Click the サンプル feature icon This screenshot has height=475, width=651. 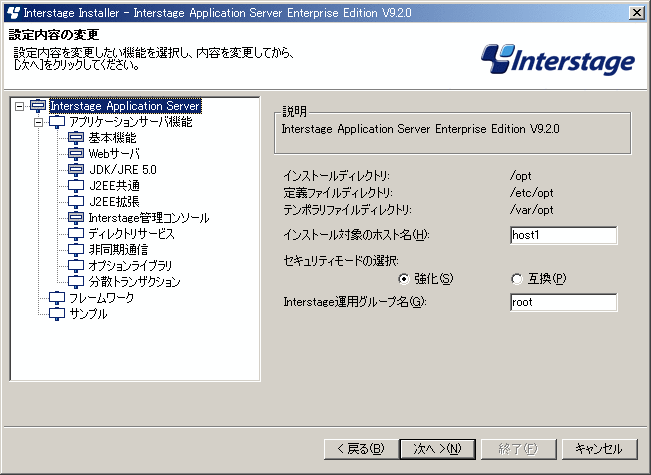57,314
